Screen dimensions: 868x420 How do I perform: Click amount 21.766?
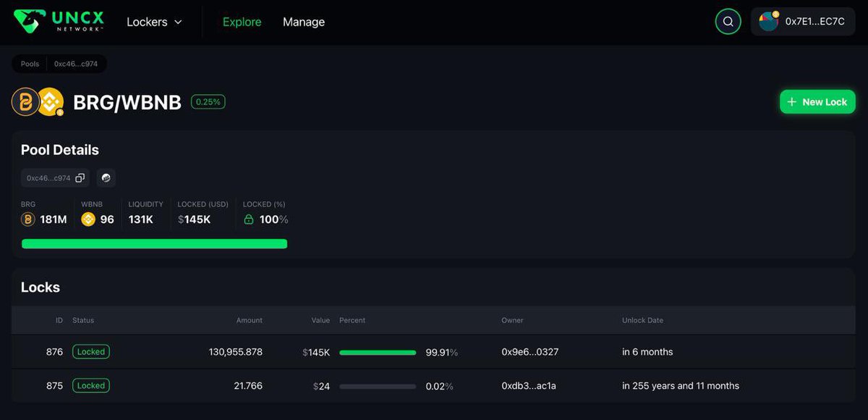(248, 386)
